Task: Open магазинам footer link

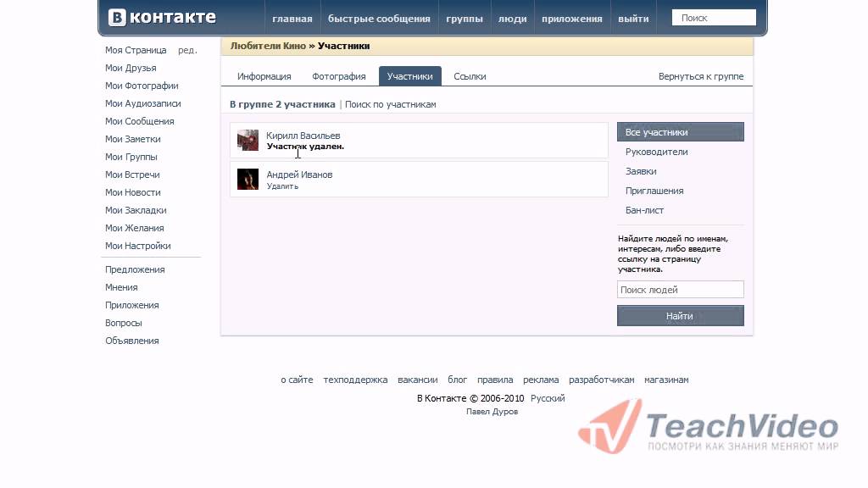Action: point(666,380)
